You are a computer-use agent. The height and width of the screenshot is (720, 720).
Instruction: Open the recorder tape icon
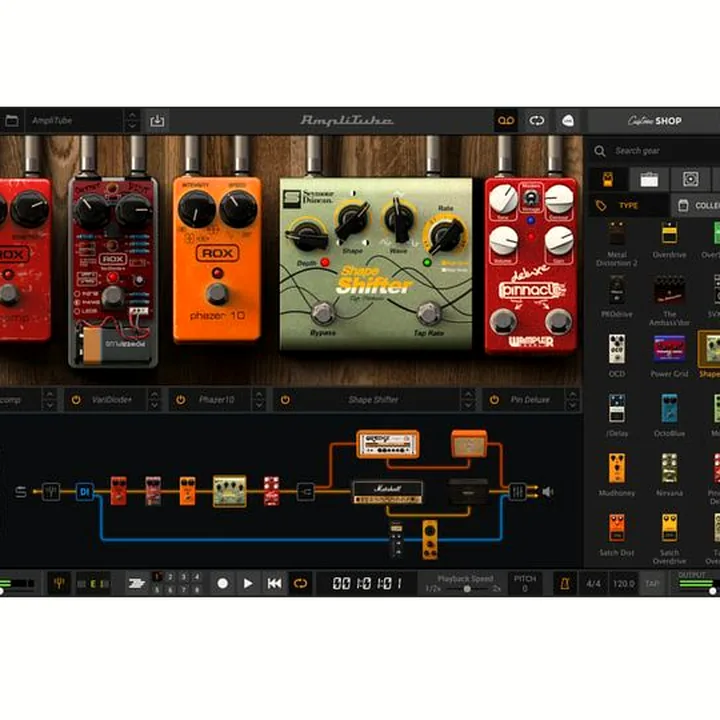(506, 121)
